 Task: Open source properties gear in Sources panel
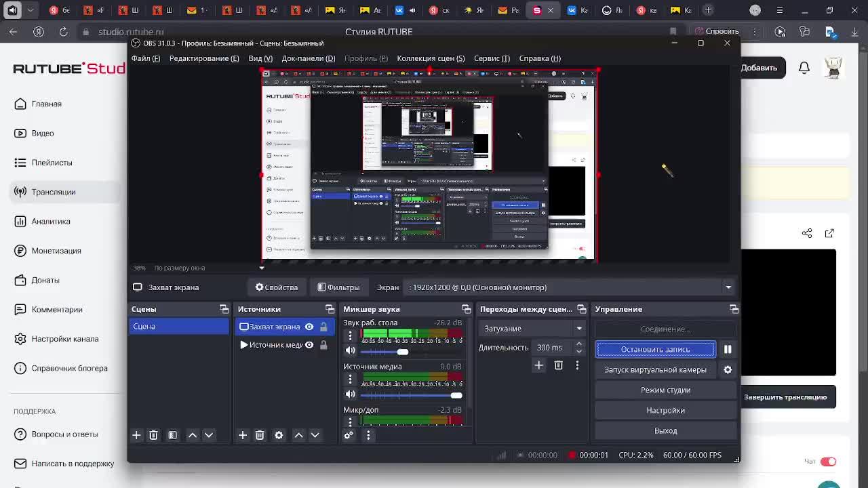tap(279, 435)
